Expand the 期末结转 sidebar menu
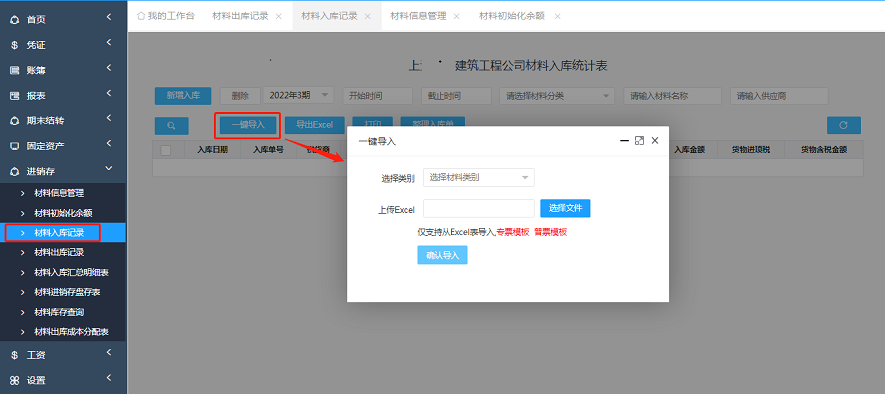The height and width of the screenshot is (394, 885). [109, 118]
